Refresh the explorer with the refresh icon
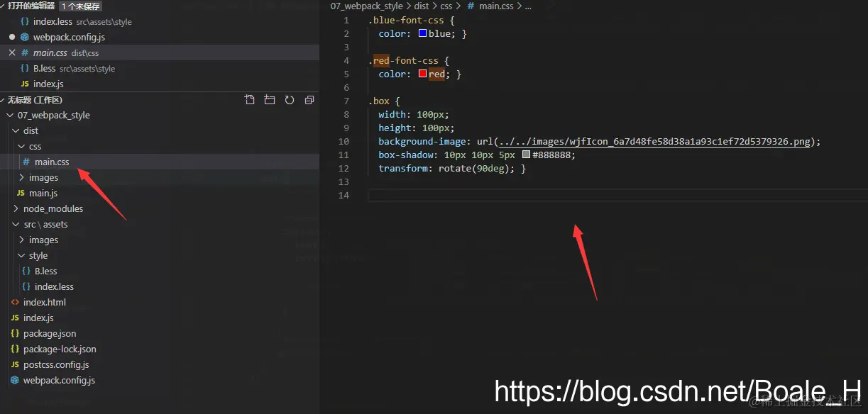Image resolution: width=868 pixels, height=414 pixels. (290, 100)
